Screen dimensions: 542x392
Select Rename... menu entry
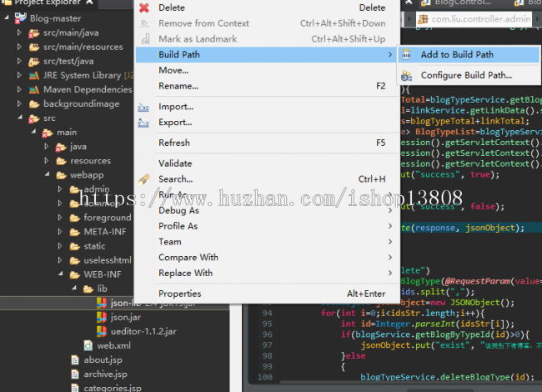266,86
